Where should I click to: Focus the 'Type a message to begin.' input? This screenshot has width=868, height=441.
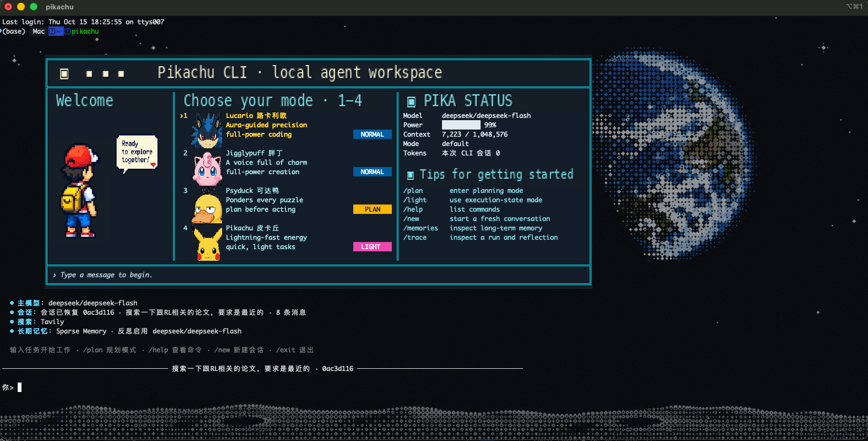[319, 275]
